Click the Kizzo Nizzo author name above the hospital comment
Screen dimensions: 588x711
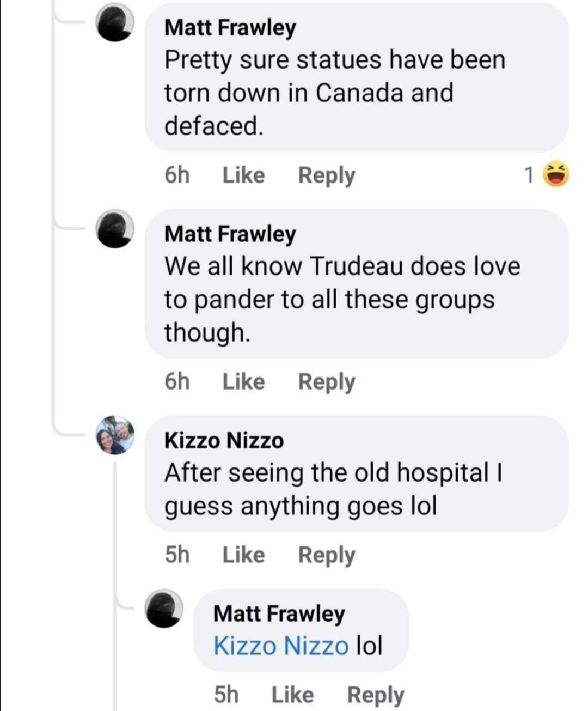point(224,440)
